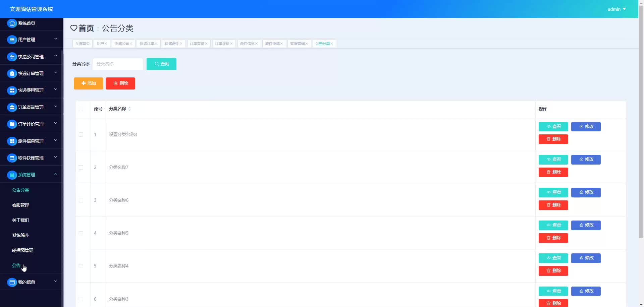Expand the 派件信息管理 menu chevron
Image resolution: width=644 pixels, height=307 pixels.
coord(56,140)
